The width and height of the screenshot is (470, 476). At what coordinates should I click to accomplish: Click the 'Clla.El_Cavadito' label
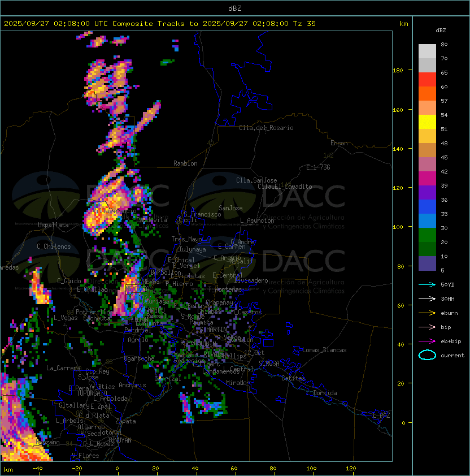click(285, 187)
